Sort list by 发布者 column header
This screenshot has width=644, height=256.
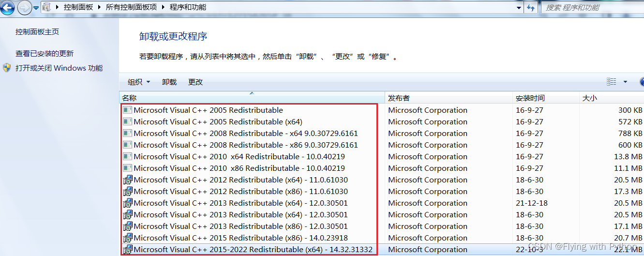pyautogui.click(x=449, y=98)
